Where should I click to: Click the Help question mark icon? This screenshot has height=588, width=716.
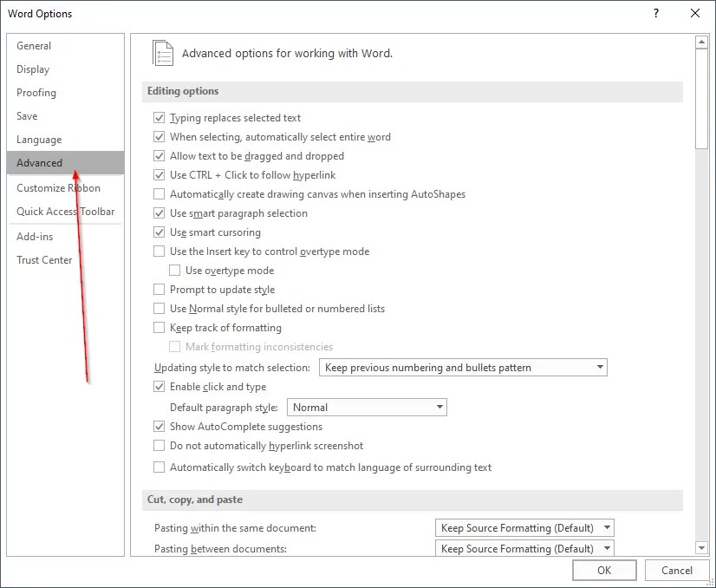656,14
